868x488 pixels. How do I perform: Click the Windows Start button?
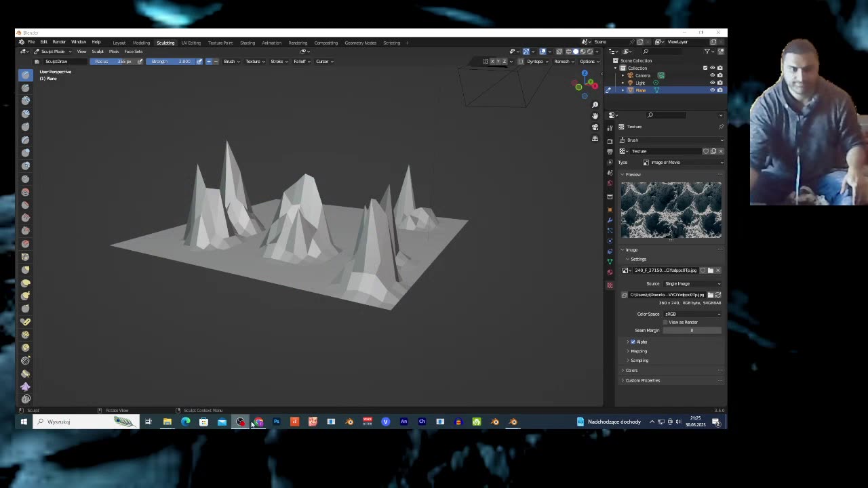24,422
